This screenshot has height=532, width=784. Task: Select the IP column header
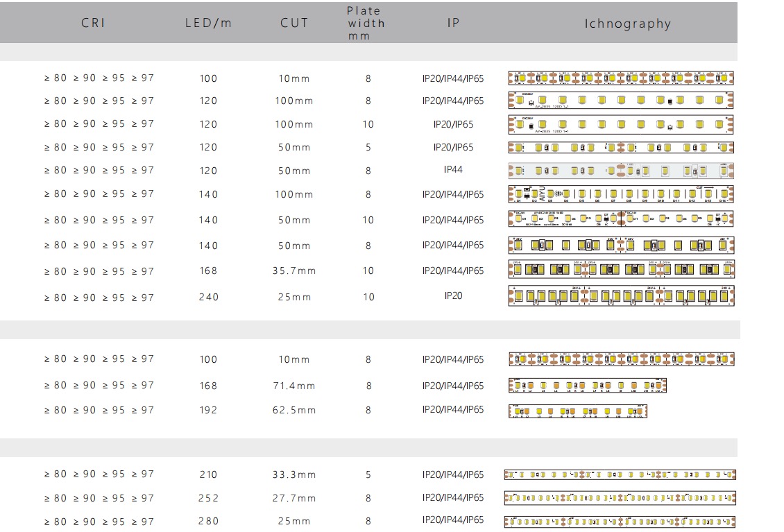pos(453,23)
